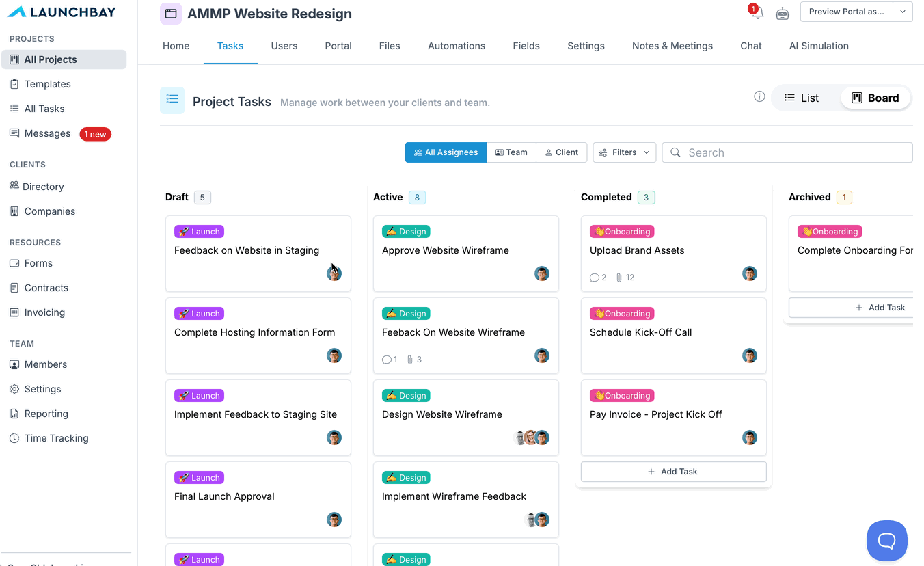The height and width of the screenshot is (566, 924).
Task: Open Design Website Wireframe task card
Action: 466,418
